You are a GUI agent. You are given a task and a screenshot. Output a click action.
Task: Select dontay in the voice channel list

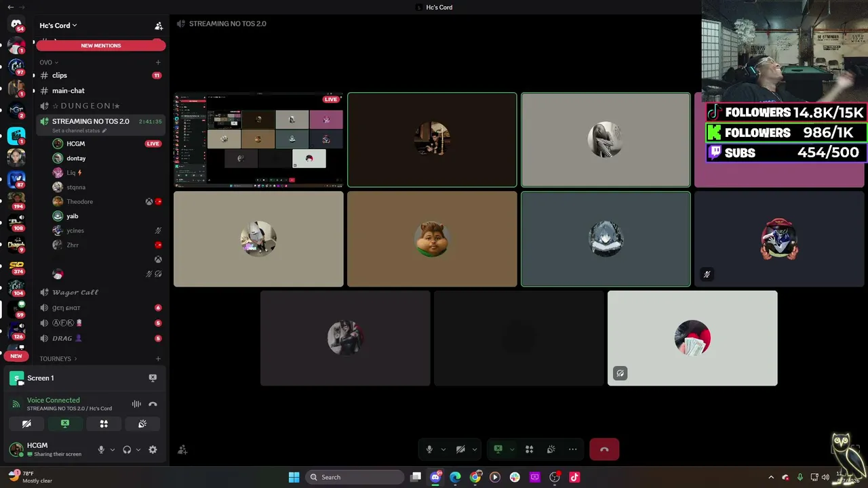tap(108, 158)
